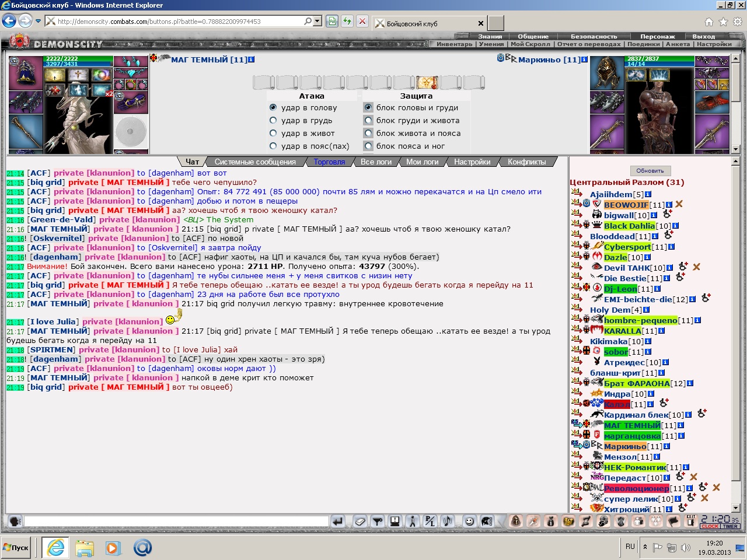
Task: Open the back/forward history dropdown arrow
Action: click(x=39, y=21)
